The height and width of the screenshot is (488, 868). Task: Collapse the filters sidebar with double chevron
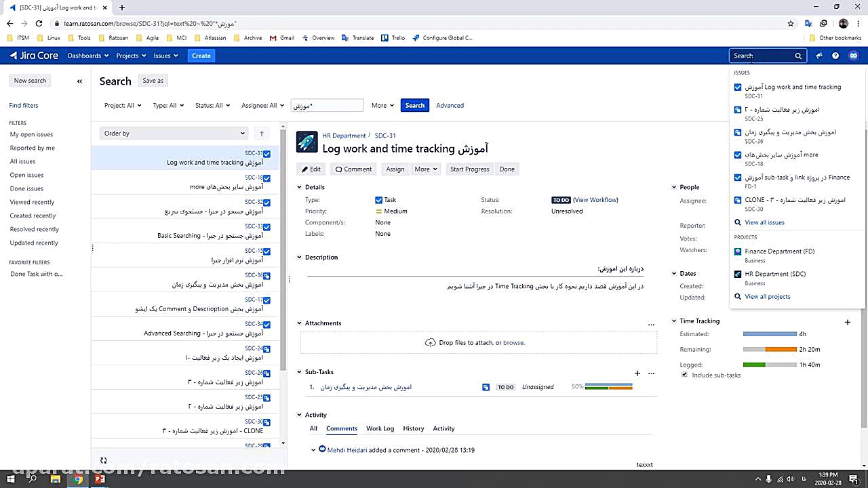[x=79, y=81]
